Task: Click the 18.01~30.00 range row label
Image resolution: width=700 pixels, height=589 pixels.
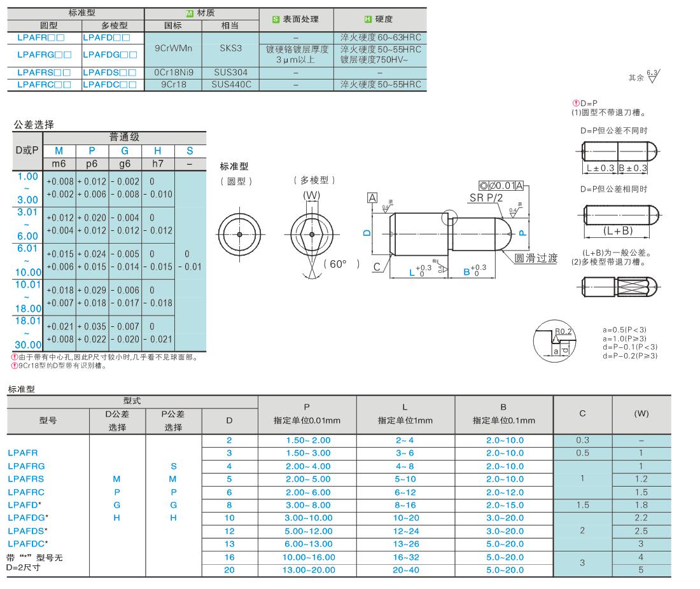Action: 28,333
